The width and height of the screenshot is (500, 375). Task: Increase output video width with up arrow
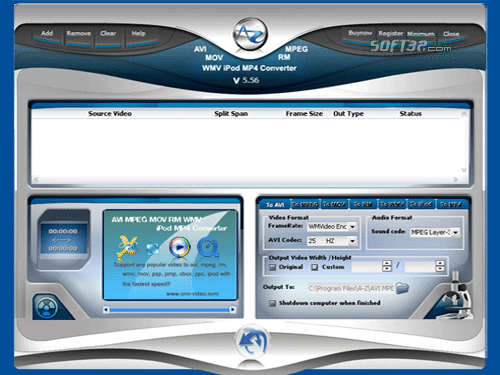387,263
